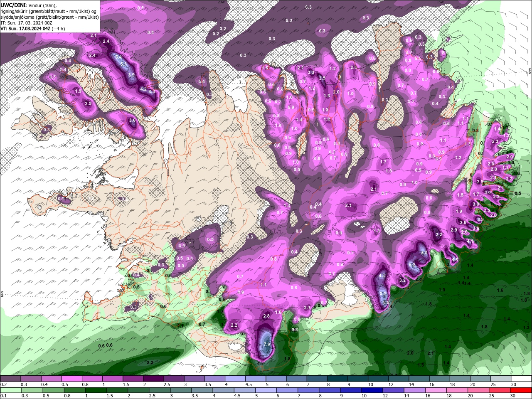Click the 7.9 precipitation value on the south coast
This screenshot has height=399, width=532.
(267, 344)
